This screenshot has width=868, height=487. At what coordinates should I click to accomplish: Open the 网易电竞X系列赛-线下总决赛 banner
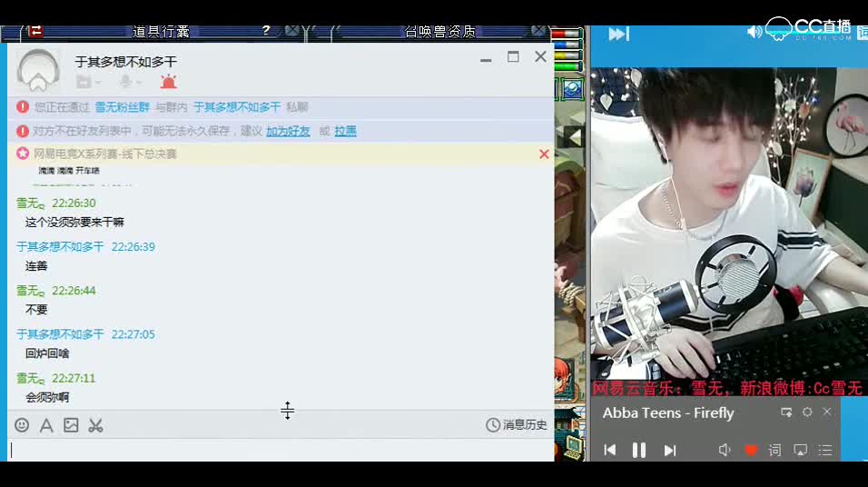(104, 154)
